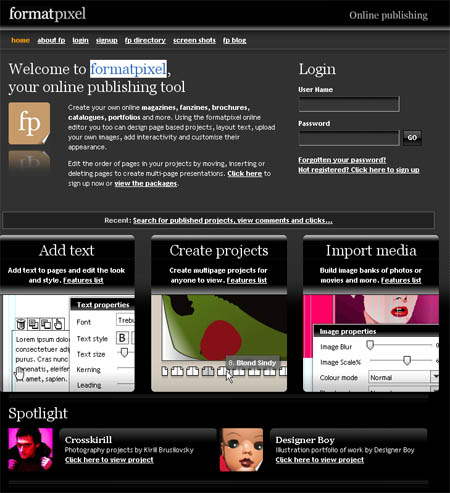The image size is (450, 493).
Task: Click the trash icon above the lorem text
Action: 21,324
